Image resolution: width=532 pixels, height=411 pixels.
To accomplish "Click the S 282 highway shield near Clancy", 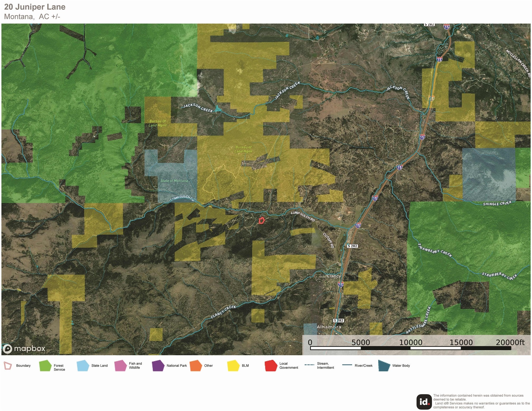I will 352,246.
